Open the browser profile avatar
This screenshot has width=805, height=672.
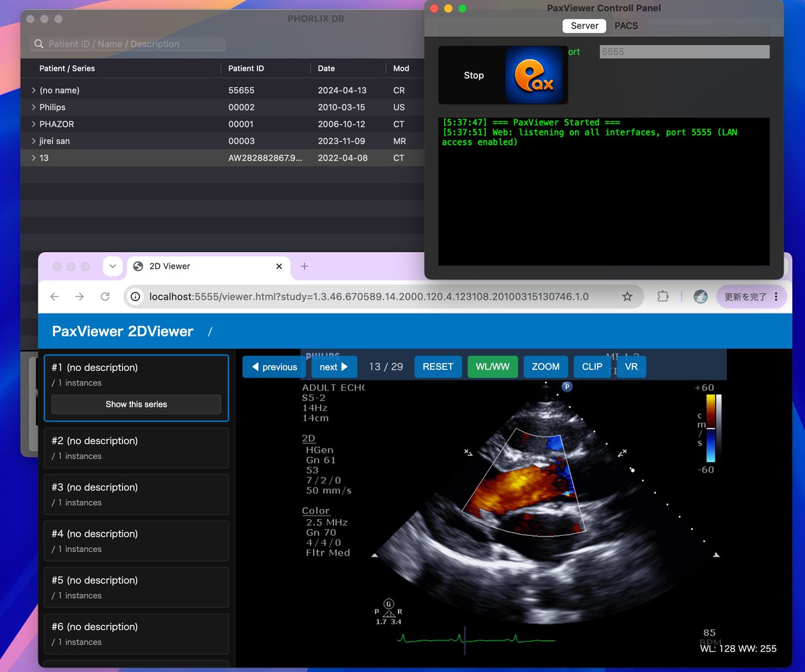[700, 296]
